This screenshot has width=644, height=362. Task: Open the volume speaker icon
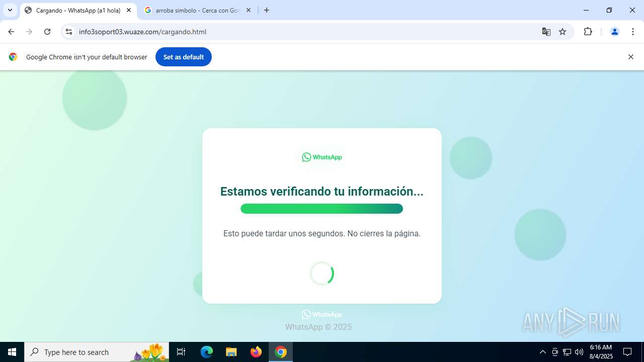point(579,352)
